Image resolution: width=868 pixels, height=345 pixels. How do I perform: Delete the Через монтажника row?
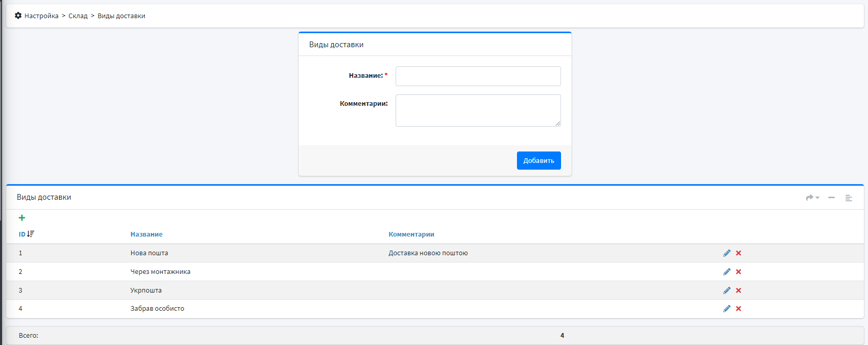tap(738, 272)
